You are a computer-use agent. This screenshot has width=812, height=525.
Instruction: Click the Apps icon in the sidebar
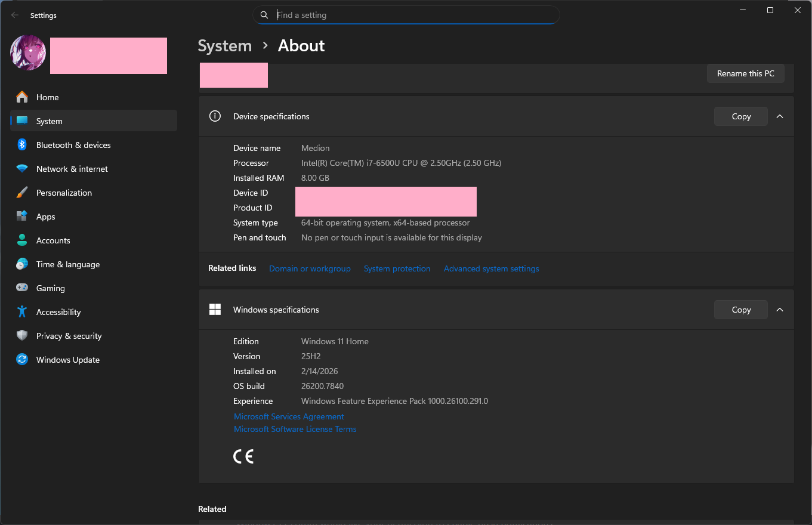pyautogui.click(x=22, y=217)
